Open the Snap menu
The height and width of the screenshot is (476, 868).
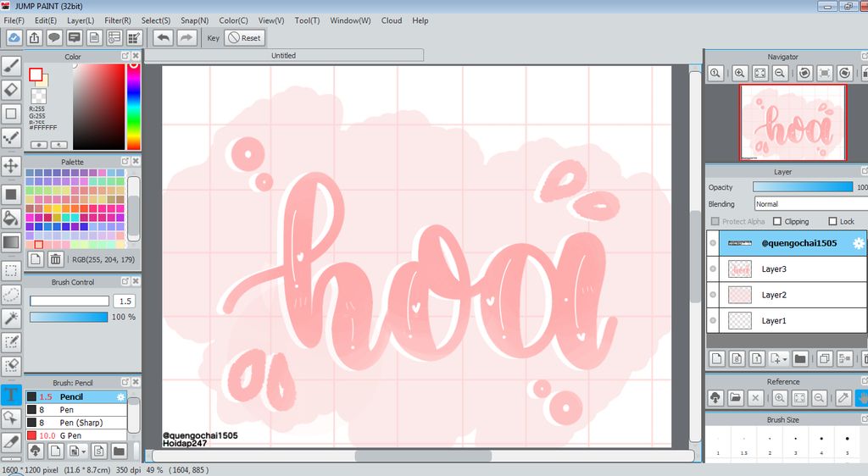[194, 20]
